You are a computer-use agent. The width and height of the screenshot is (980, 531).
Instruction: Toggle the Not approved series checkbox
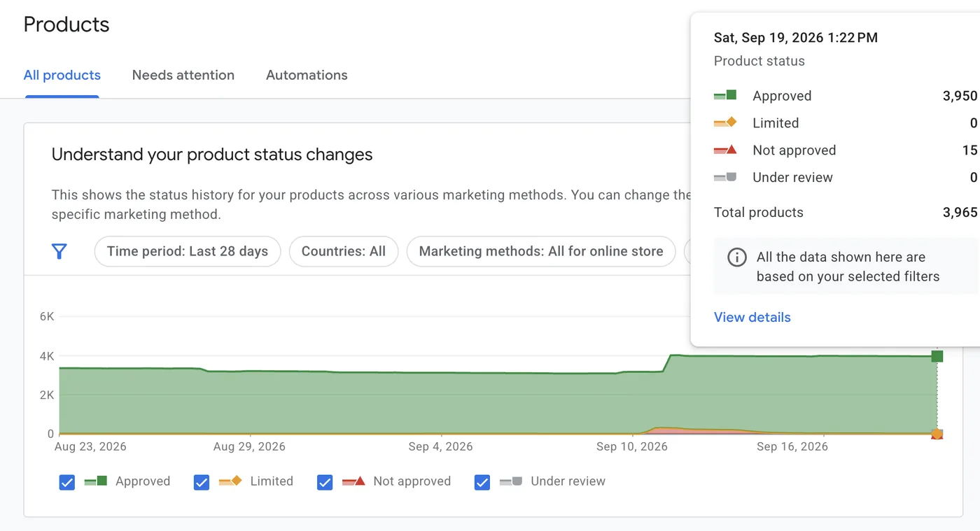click(x=325, y=482)
